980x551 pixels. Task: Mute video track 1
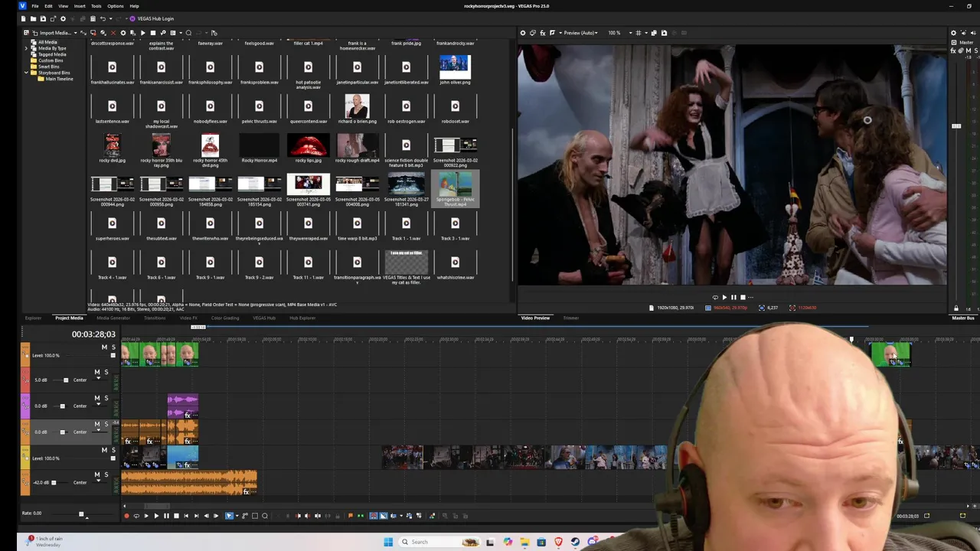pos(104,347)
